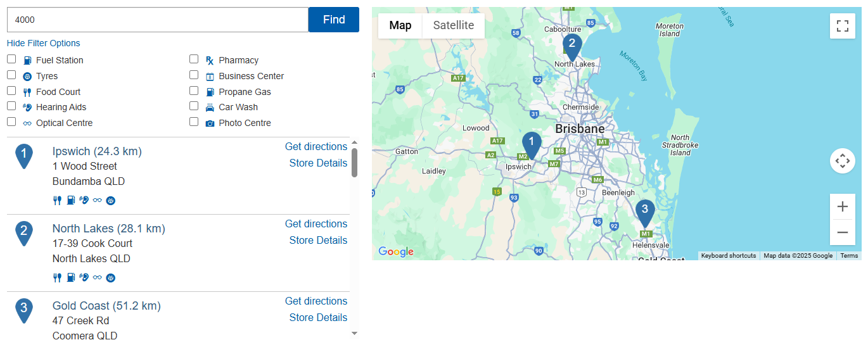Tick the Car Wash filter checkbox
The image size is (868, 347).
click(x=194, y=106)
